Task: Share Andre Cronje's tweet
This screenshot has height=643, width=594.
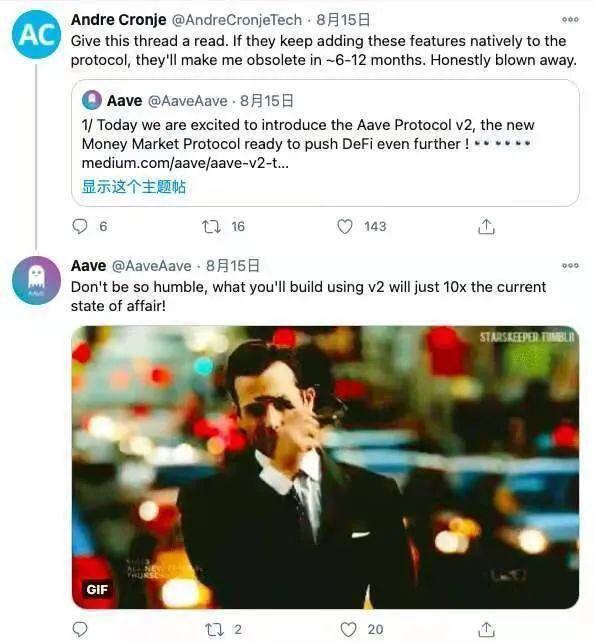Action: [487, 226]
